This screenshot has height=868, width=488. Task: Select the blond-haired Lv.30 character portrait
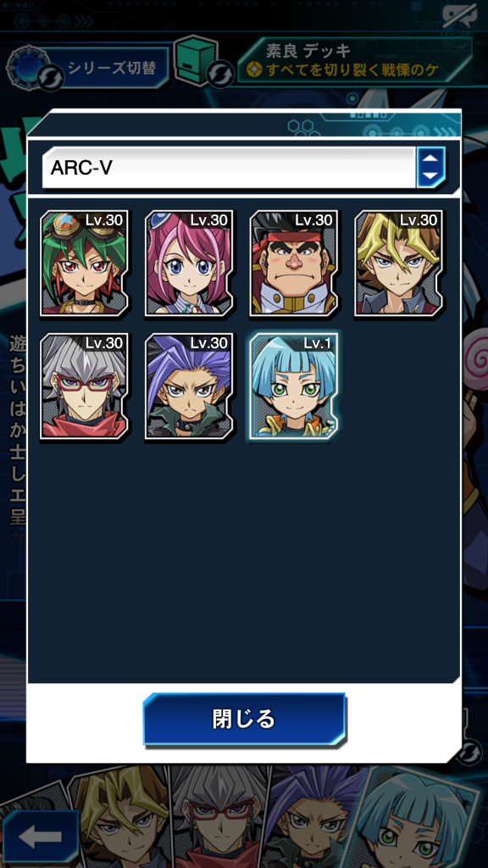398,263
